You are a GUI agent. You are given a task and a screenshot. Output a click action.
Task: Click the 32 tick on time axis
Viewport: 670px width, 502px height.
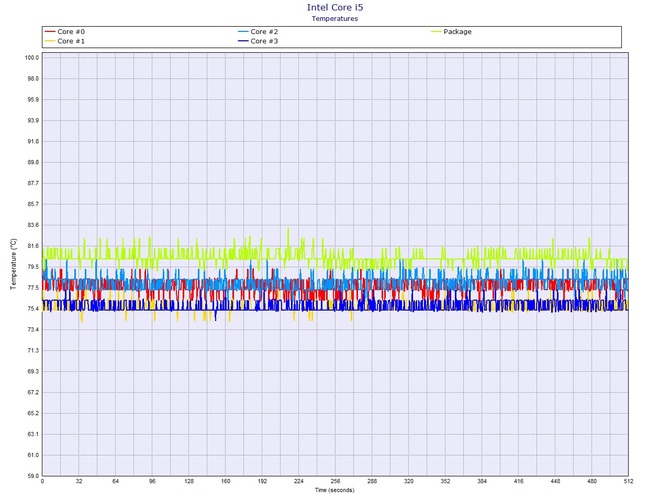click(79, 481)
